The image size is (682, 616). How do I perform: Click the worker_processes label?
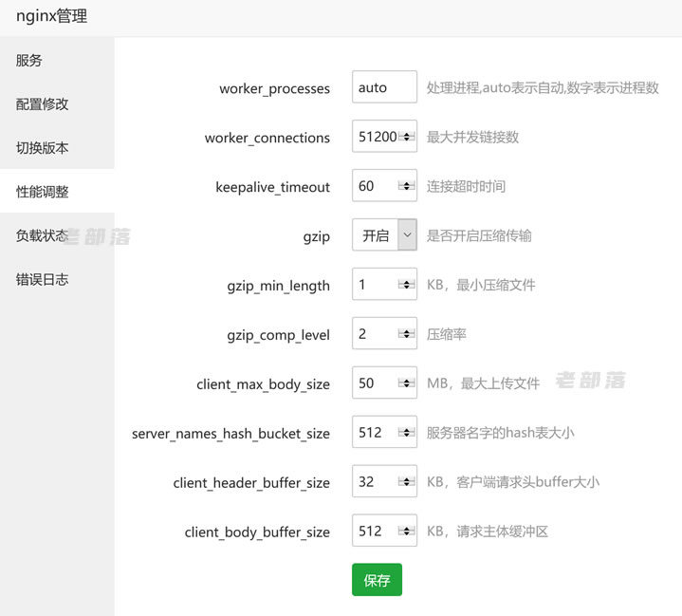(274, 89)
